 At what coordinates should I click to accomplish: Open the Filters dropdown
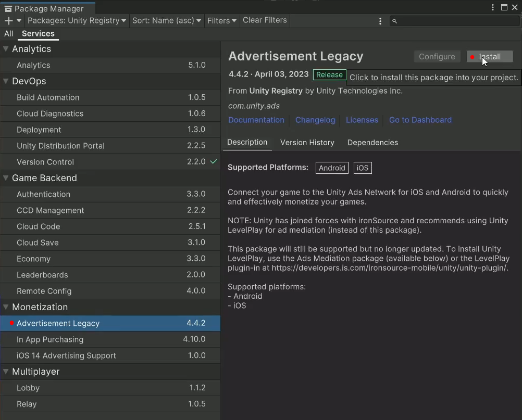pyautogui.click(x=221, y=21)
